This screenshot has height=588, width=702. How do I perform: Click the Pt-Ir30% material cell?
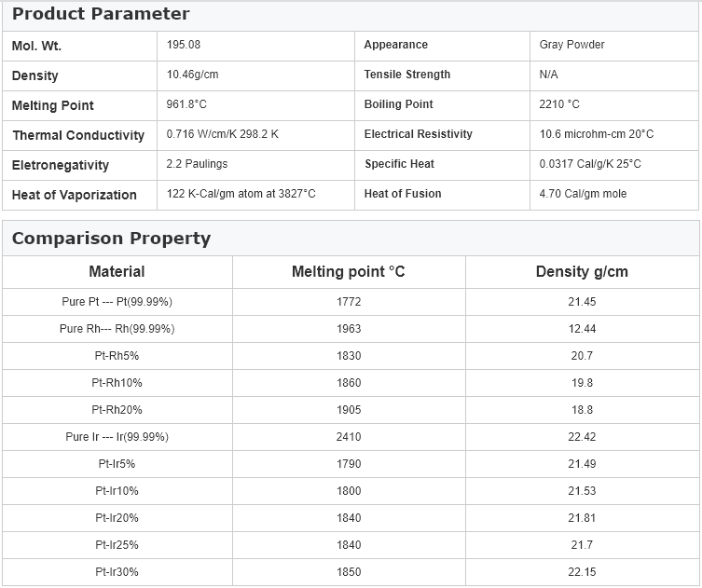tap(117, 572)
